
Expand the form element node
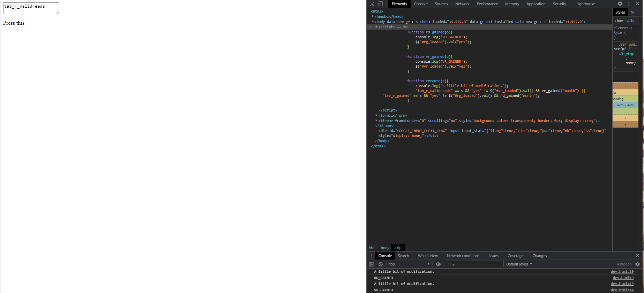coord(376,115)
